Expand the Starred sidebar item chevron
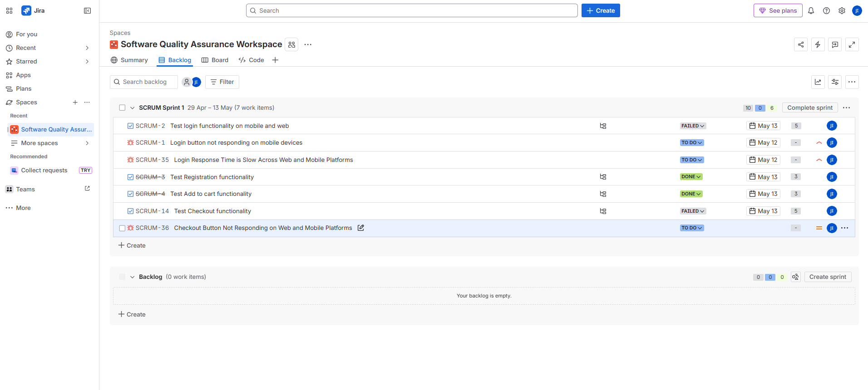868x390 pixels. coord(87,62)
